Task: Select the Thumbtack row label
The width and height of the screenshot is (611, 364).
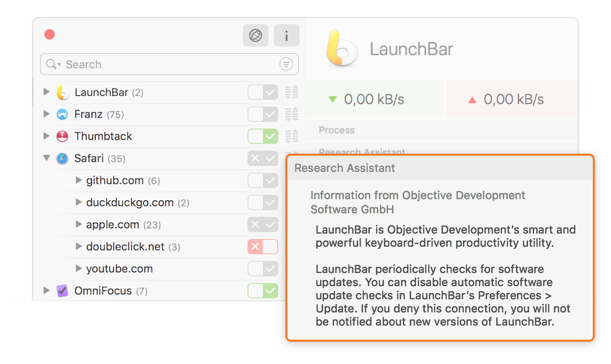Action: pyautogui.click(x=103, y=136)
